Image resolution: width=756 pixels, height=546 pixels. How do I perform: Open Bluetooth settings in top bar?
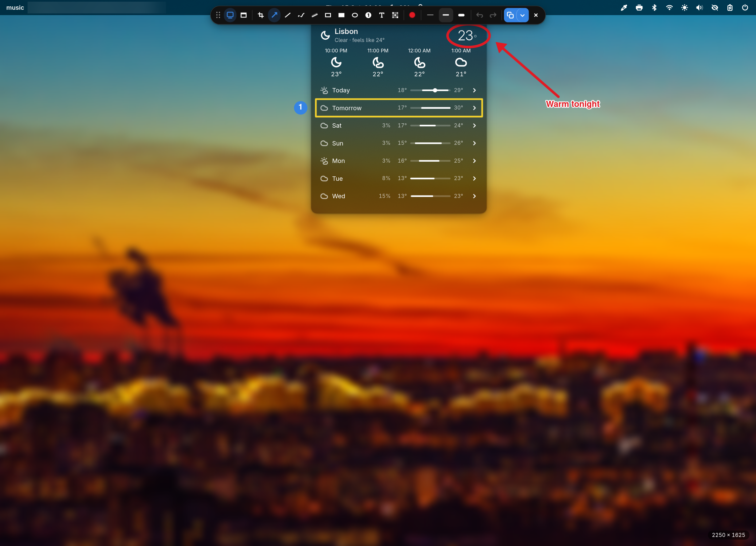[x=654, y=7]
